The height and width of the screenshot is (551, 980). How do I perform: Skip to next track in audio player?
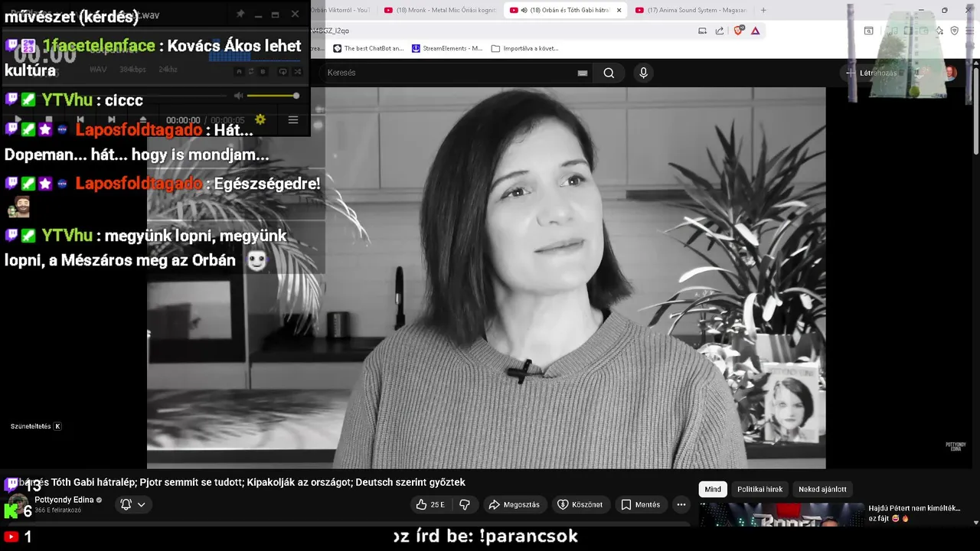pos(112,120)
